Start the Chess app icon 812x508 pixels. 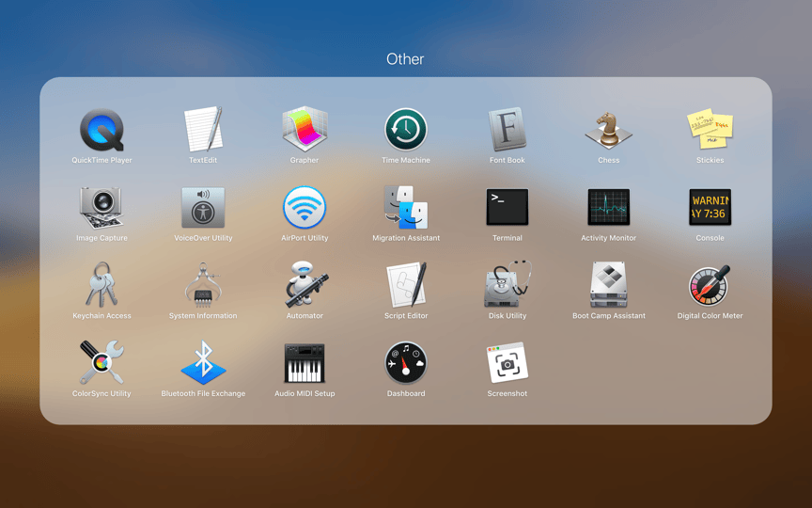click(608, 129)
